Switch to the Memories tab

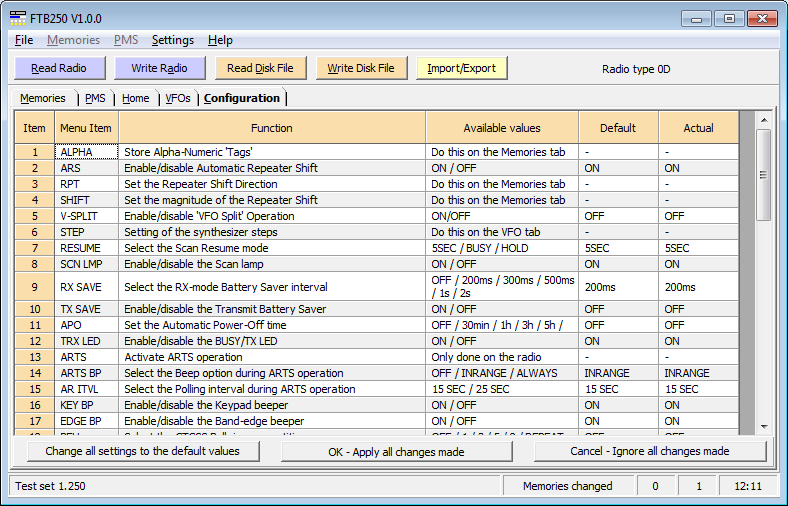[43, 98]
